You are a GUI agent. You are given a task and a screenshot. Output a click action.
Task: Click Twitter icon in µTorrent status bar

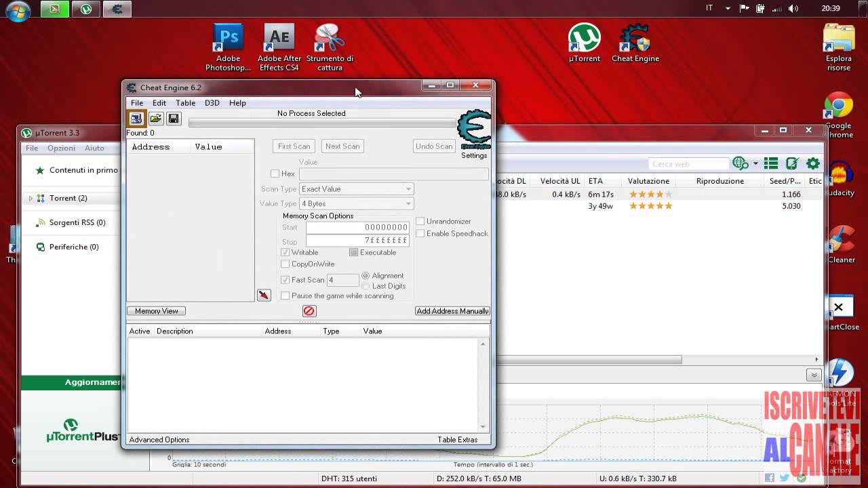785,478
